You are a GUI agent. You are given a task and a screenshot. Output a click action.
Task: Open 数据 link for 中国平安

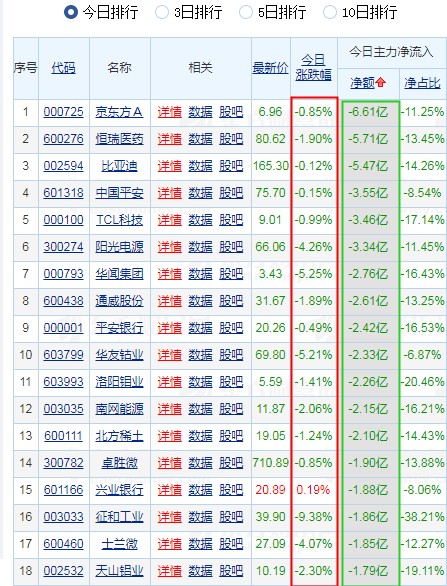coord(200,193)
